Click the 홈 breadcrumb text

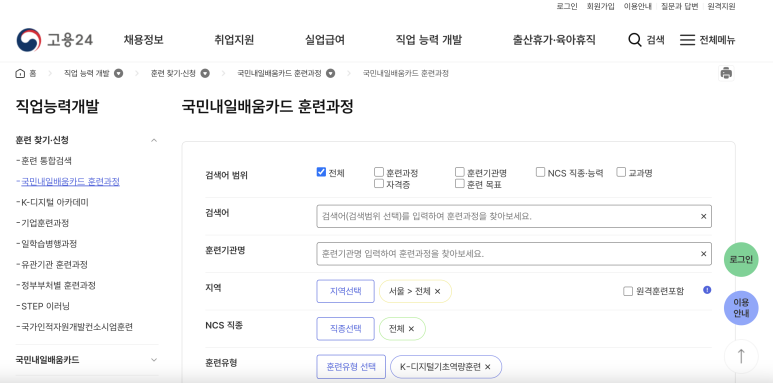[33, 73]
